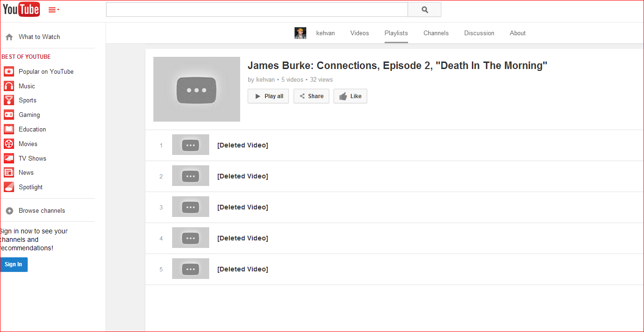This screenshot has width=644, height=332.
Task: Go to the Music category
Action: pyautogui.click(x=27, y=86)
